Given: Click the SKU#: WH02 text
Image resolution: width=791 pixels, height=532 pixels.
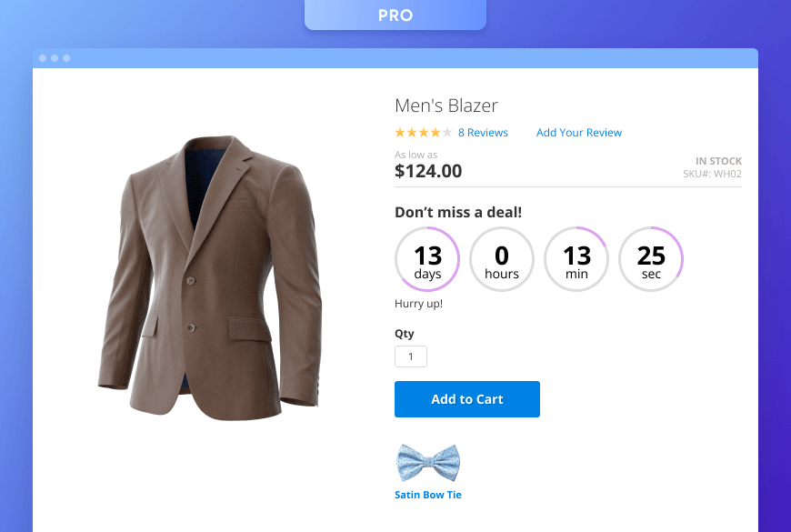Looking at the screenshot, I should point(711,174).
